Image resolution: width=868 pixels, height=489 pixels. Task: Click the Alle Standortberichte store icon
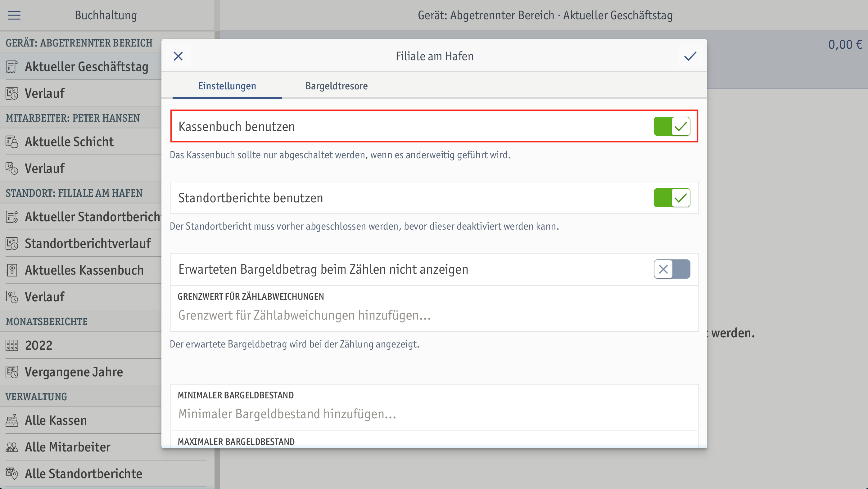tap(11, 473)
